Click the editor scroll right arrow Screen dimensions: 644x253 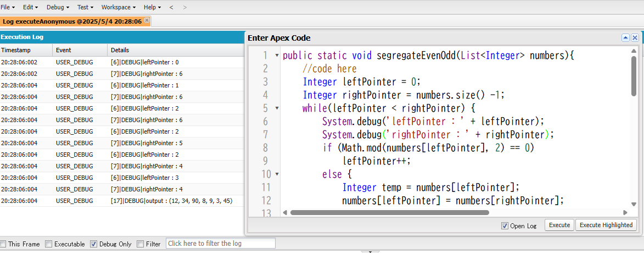point(625,213)
